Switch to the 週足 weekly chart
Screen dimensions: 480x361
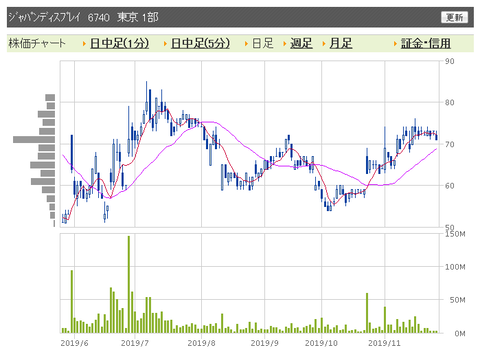point(301,43)
